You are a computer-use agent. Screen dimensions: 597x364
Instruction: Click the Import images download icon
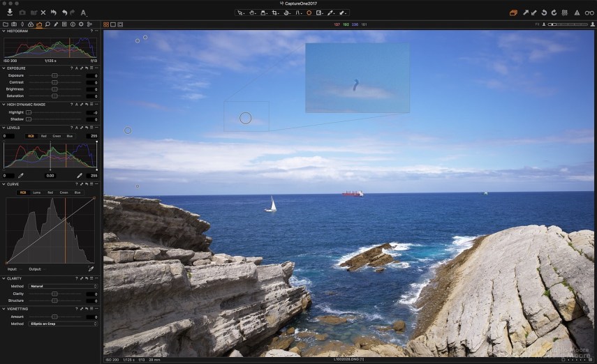click(x=10, y=12)
